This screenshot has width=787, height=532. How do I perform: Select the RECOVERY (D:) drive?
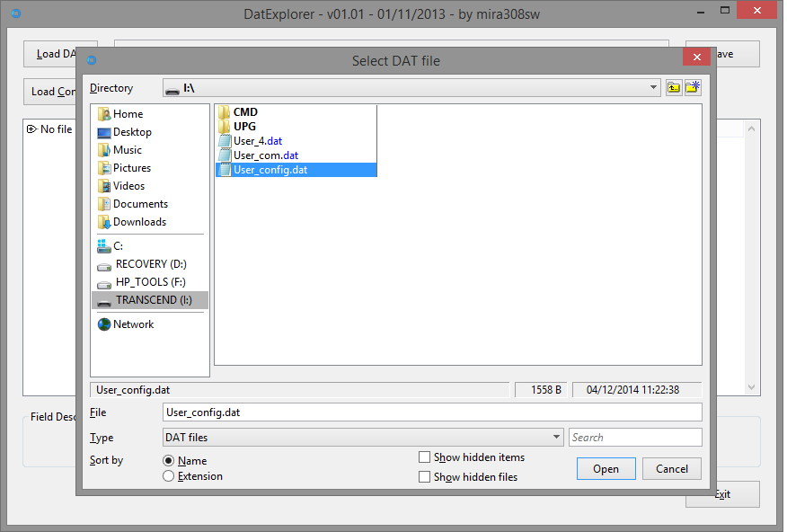[150, 264]
